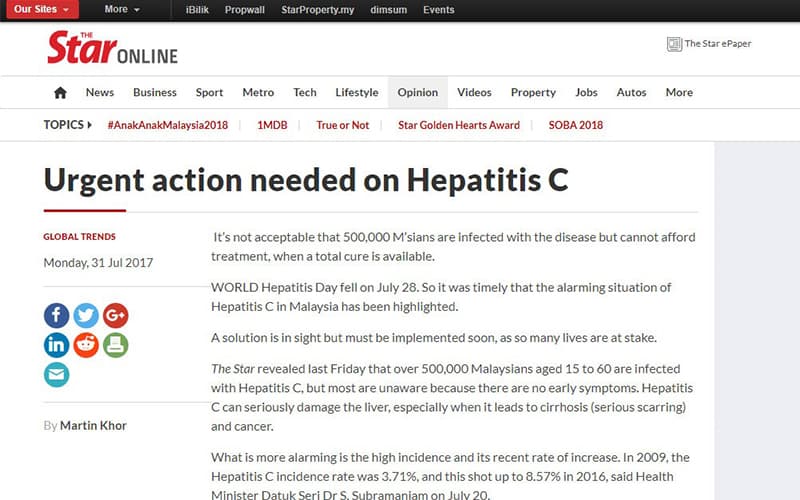This screenshot has height=500, width=800.
Task: Email the article using envelope icon
Action: click(56, 374)
